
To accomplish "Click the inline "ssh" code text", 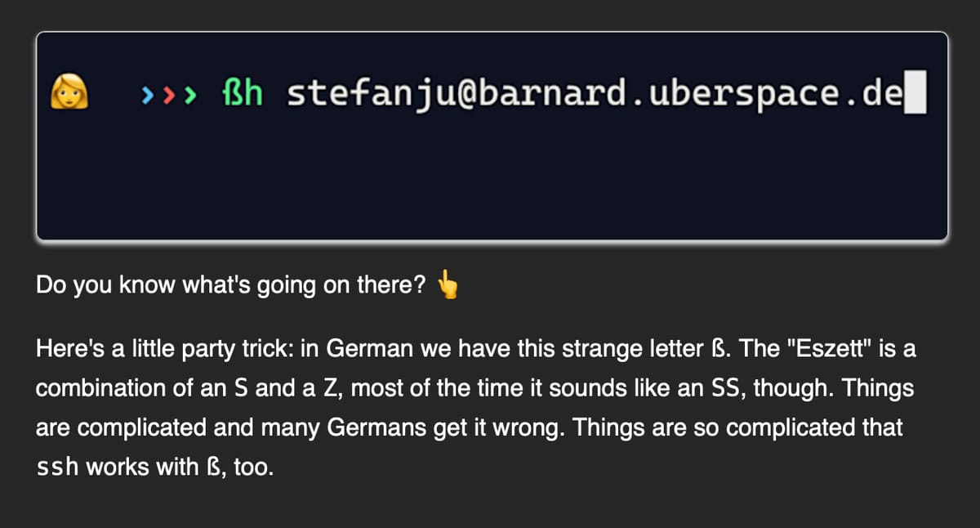I will tap(58, 469).
